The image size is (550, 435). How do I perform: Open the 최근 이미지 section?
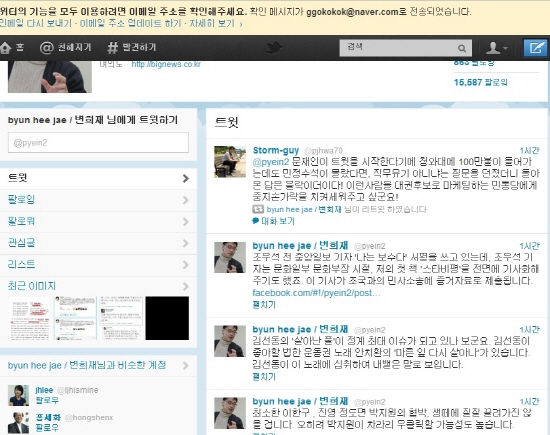98,286
